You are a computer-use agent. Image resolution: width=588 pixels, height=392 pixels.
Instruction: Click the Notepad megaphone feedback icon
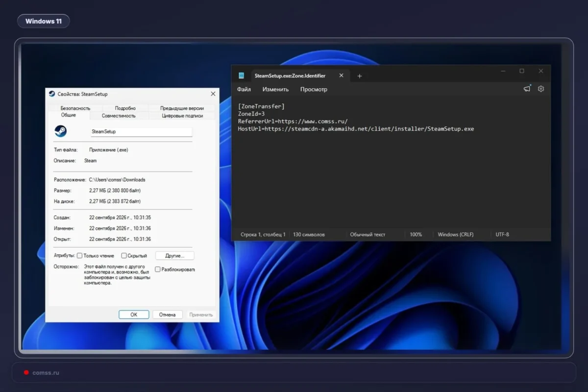527,89
